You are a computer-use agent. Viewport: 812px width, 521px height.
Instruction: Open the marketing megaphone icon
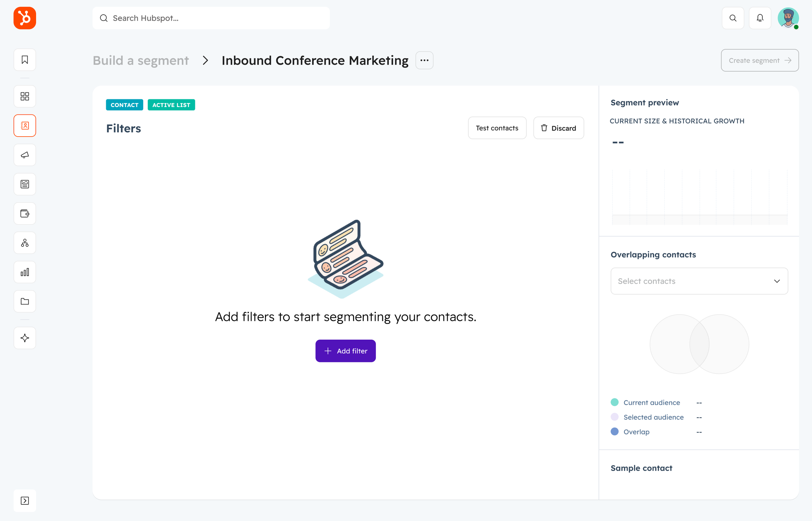(x=25, y=155)
